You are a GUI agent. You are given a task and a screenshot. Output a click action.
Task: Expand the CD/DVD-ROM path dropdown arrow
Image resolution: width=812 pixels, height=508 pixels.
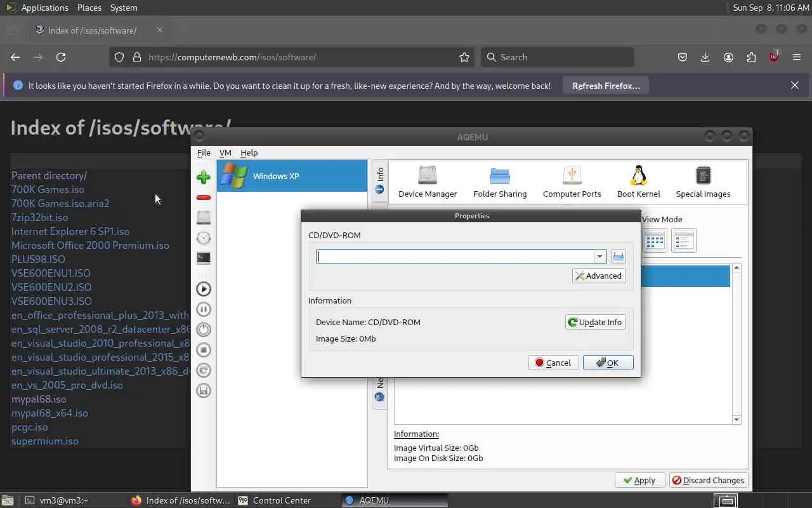(x=599, y=257)
